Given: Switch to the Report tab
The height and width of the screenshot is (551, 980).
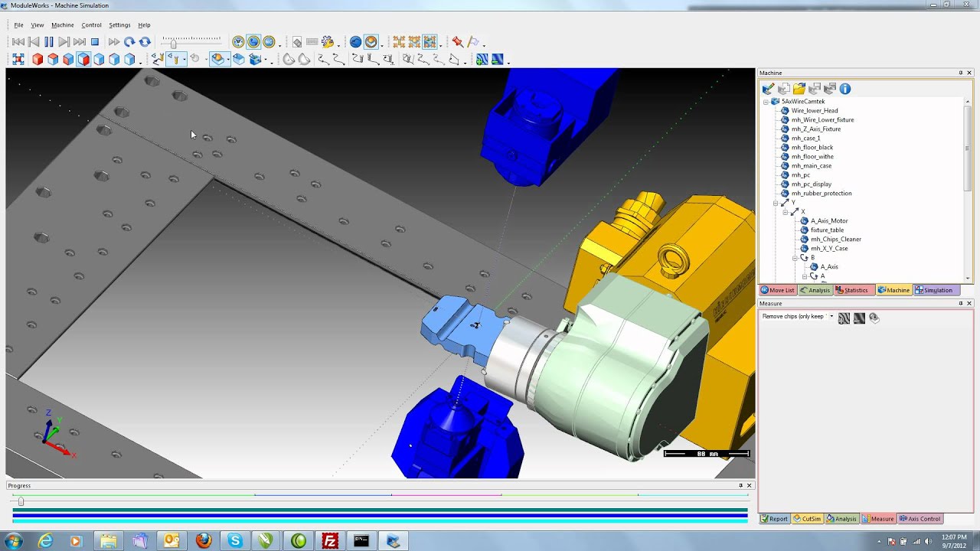Looking at the screenshot, I should click(x=774, y=519).
